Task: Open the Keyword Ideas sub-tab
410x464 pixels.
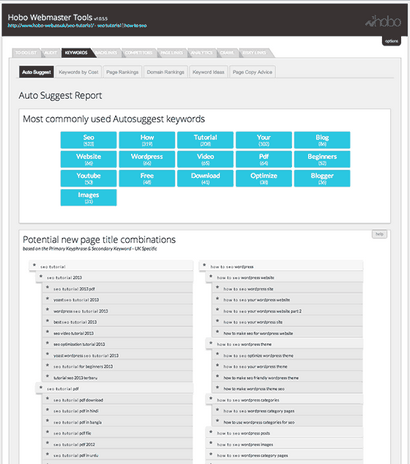Action: (208, 72)
